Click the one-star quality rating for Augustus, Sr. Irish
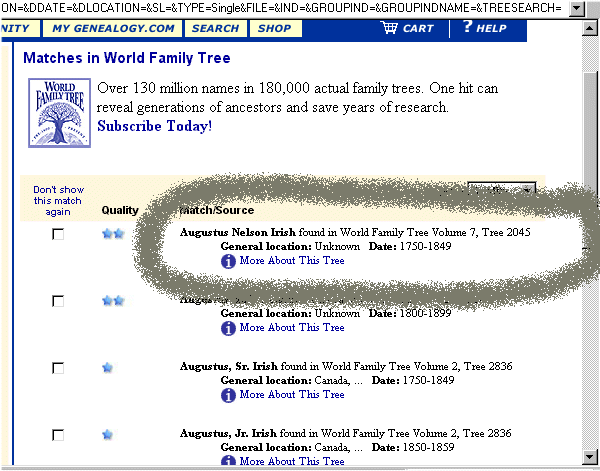Viewport: 600px width, 471px height. (x=108, y=368)
